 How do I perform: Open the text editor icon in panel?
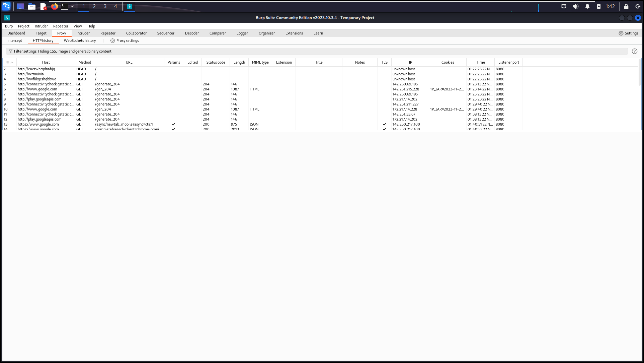click(43, 6)
